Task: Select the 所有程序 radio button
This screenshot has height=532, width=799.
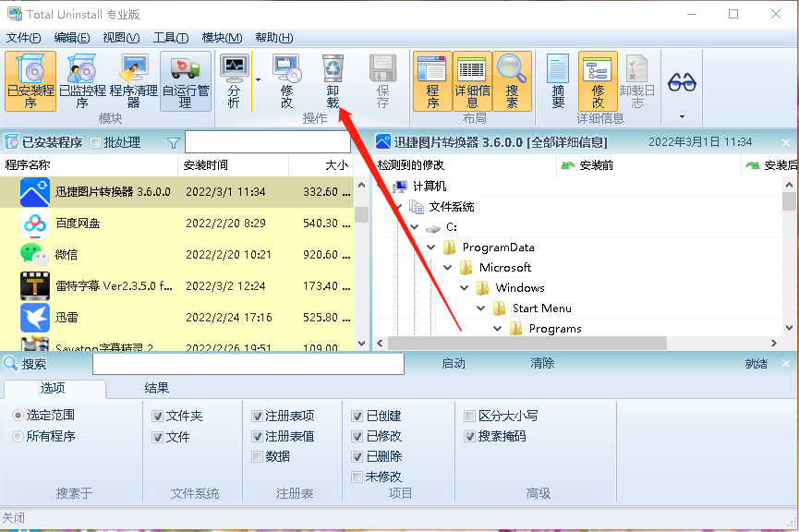Action: tap(18, 436)
